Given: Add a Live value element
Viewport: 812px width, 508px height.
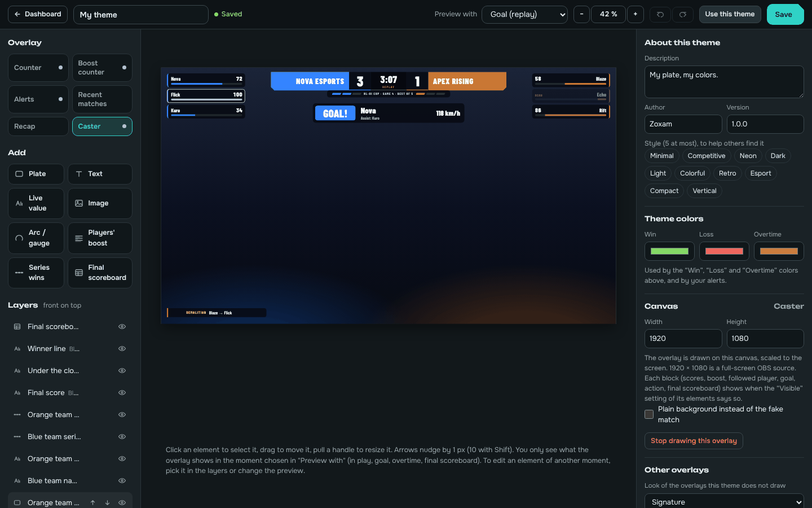Looking at the screenshot, I should 36,203.
